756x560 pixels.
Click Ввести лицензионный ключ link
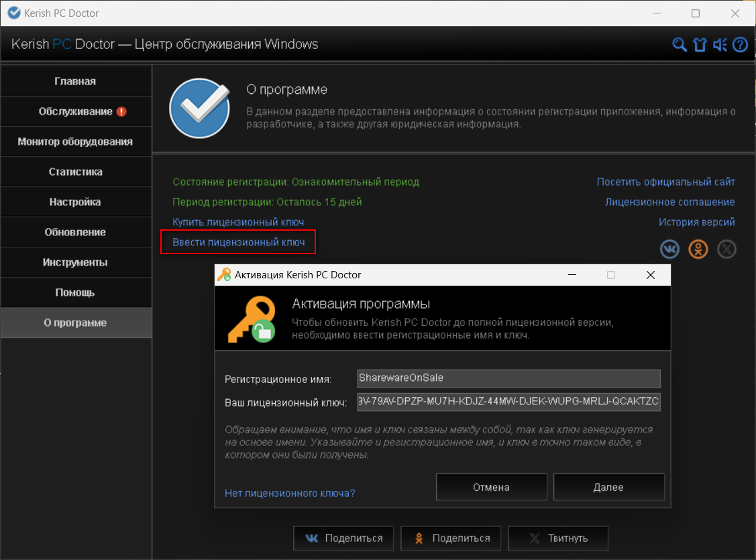[x=239, y=242]
